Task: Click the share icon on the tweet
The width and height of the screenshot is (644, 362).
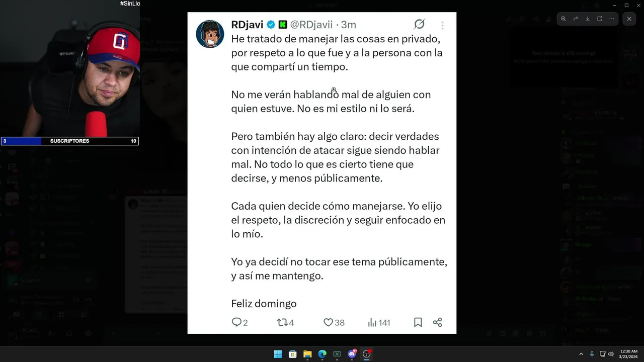Action: tap(437, 322)
